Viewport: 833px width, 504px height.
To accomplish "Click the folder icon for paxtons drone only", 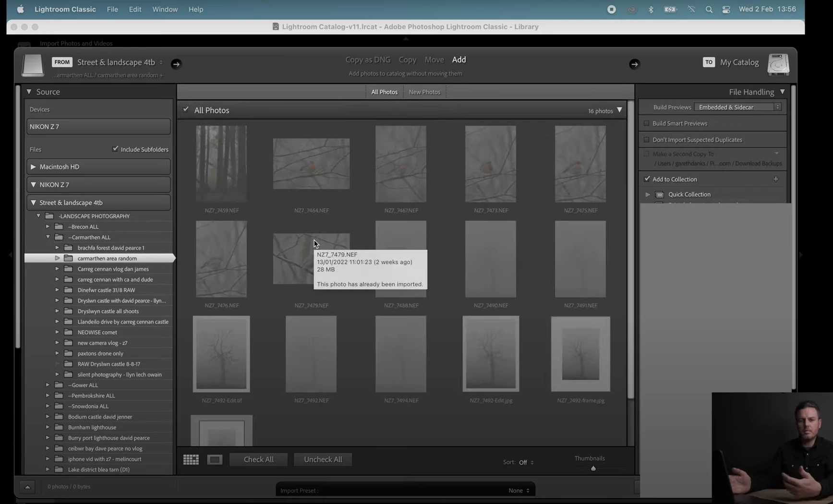I will [x=69, y=353].
